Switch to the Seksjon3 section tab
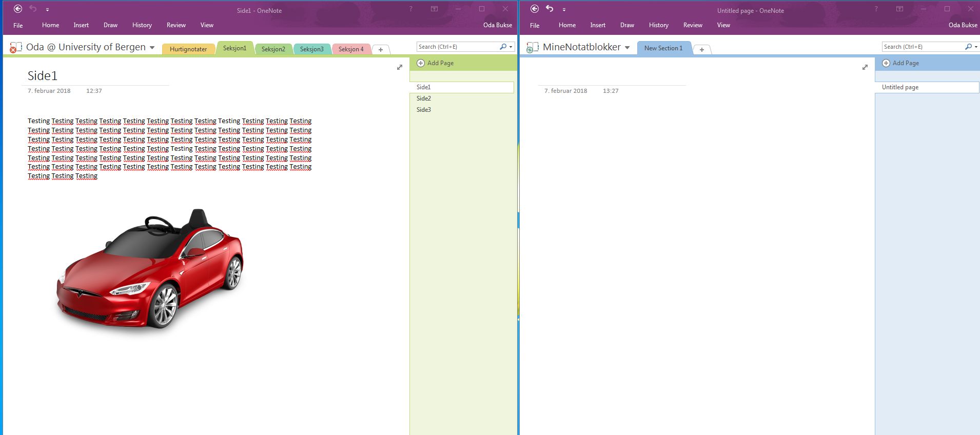980x435 pixels. click(311, 49)
